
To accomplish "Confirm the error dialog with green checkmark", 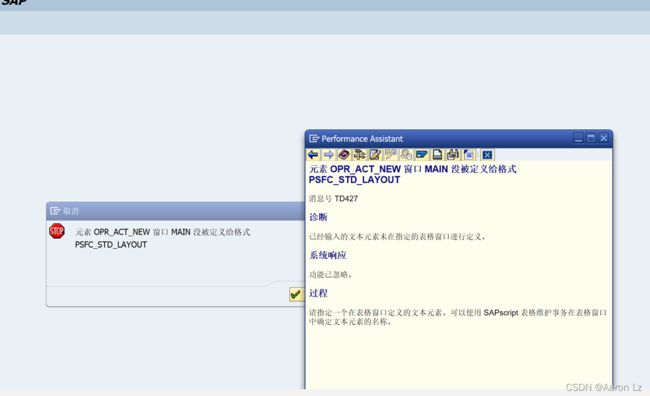I will point(296,294).
